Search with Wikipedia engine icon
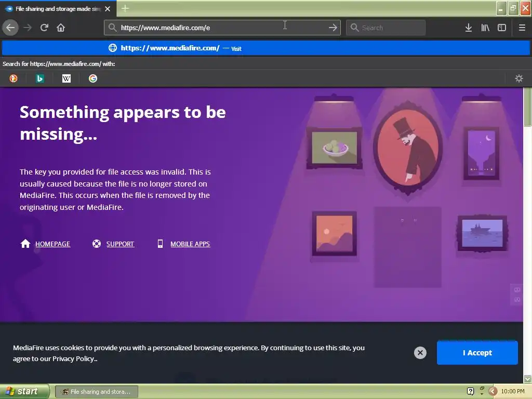 click(x=66, y=78)
